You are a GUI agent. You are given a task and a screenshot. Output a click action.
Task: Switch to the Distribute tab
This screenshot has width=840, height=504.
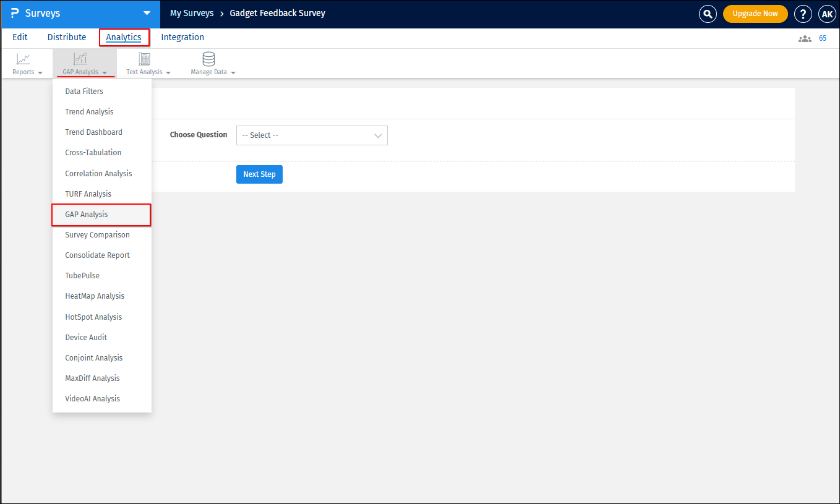(x=67, y=37)
